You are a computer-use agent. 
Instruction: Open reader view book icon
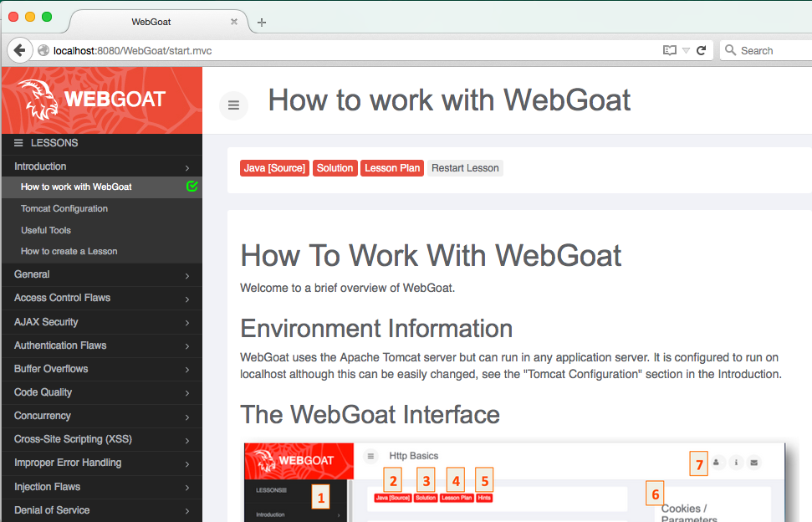[x=670, y=50]
